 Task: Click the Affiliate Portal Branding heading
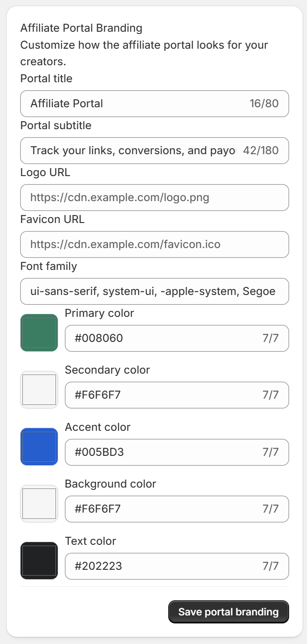click(x=81, y=28)
